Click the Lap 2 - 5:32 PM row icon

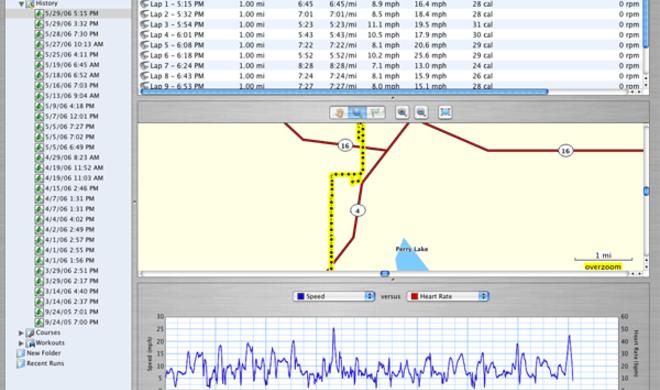click(144, 14)
